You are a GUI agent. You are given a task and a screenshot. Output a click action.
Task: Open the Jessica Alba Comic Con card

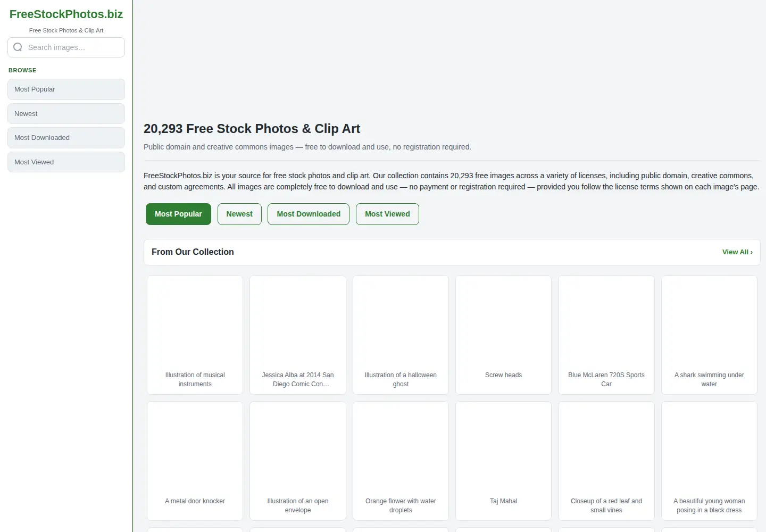(x=298, y=335)
